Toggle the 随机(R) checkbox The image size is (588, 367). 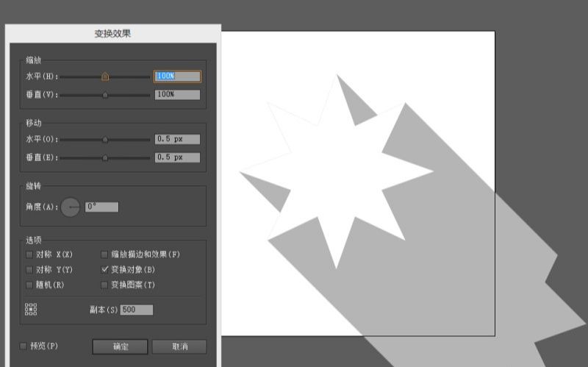[29, 285]
